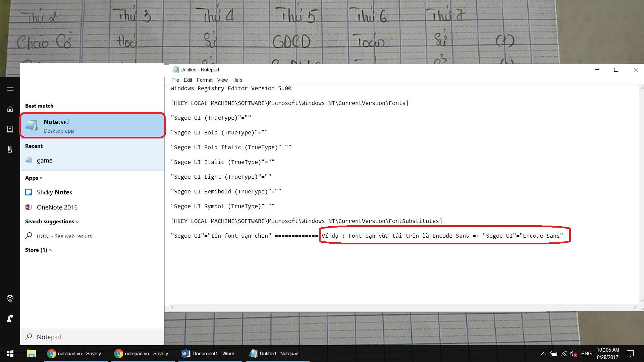This screenshot has height=362, width=644.
Task: Click the Settings gear icon in sidebar
Action: (10, 298)
